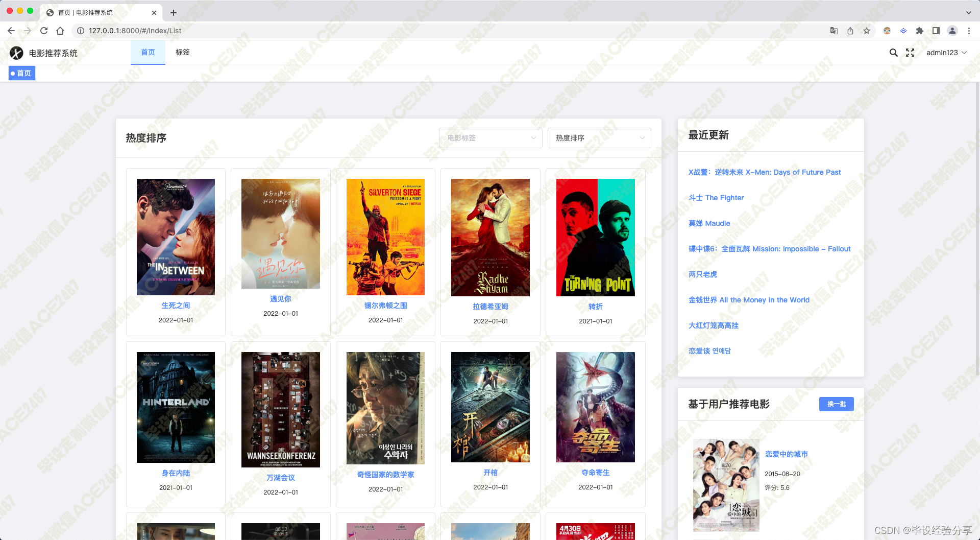Viewport: 980px width, 540px height.
Task: Toggle fullscreen with the expand icon
Action: coord(910,53)
